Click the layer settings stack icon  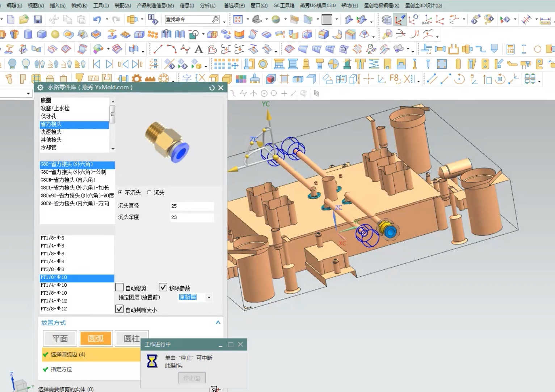pyautogui.click(x=386, y=20)
